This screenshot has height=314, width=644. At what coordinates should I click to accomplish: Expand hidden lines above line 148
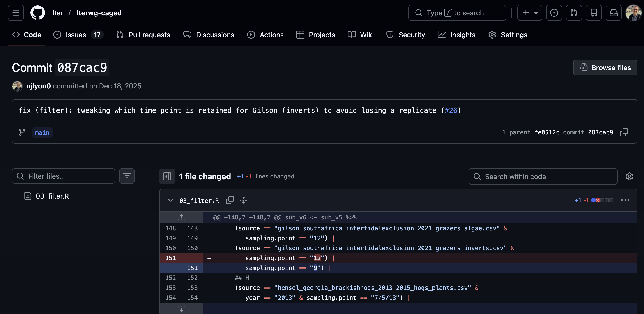(x=181, y=217)
